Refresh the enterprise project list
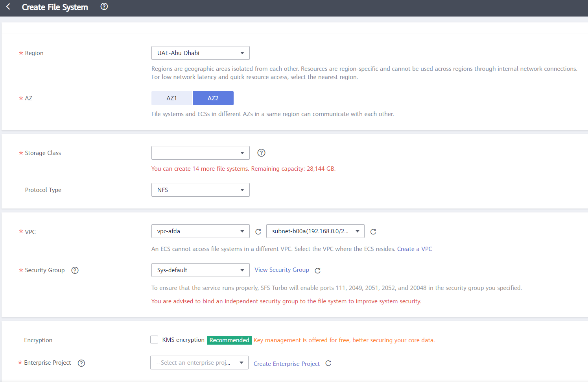The width and height of the screenshot is (588, 382). [328, 364]
